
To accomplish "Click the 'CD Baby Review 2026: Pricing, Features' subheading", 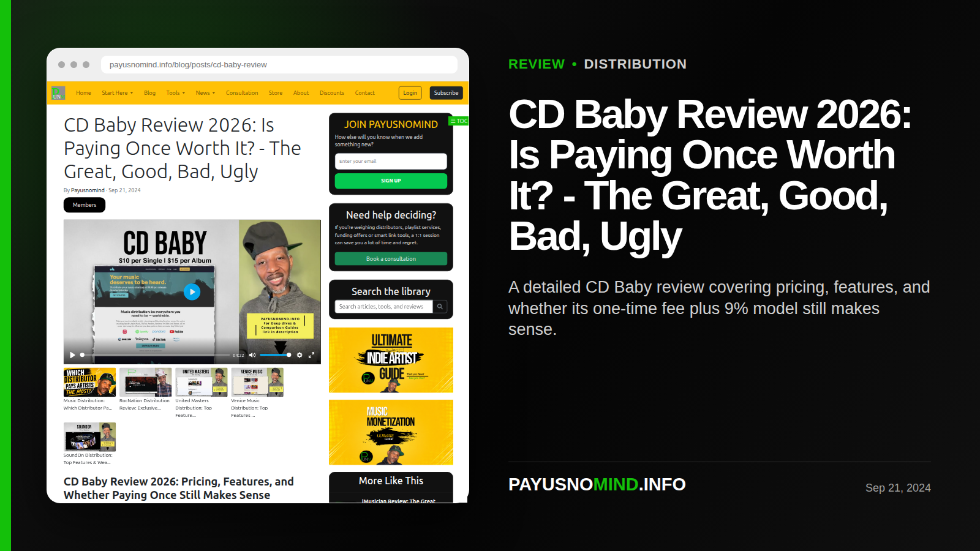I will click(x=179, y=488).
